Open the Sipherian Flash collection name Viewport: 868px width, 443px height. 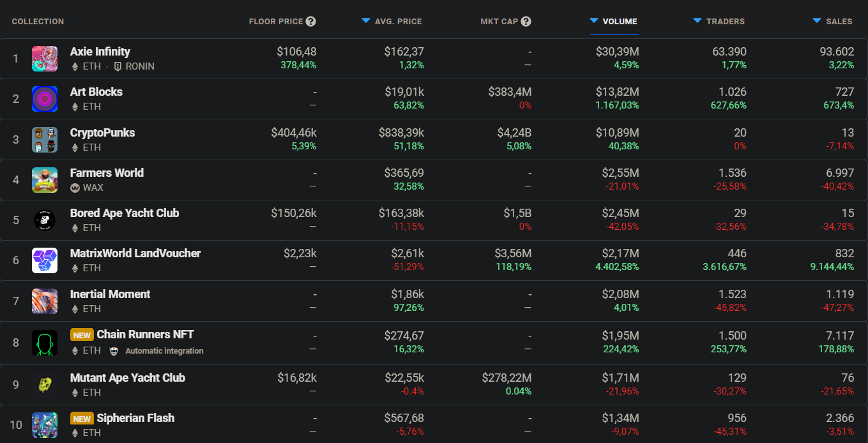[x=136, y=418]
